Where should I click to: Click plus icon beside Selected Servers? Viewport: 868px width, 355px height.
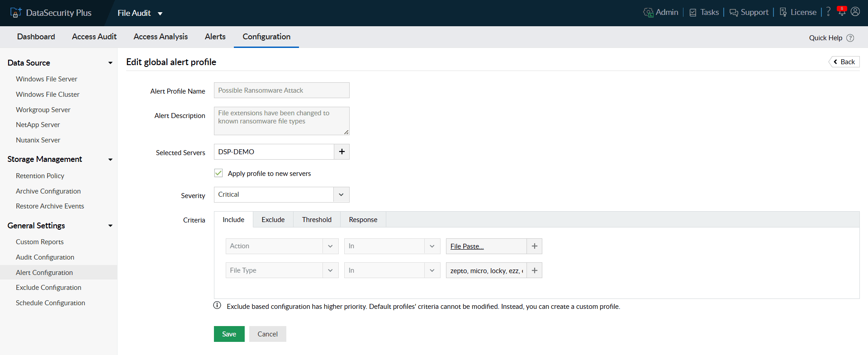(342, 152)
